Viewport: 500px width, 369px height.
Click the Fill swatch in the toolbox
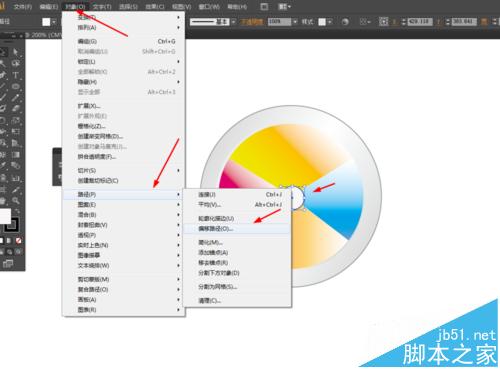[x=5, y=216]
